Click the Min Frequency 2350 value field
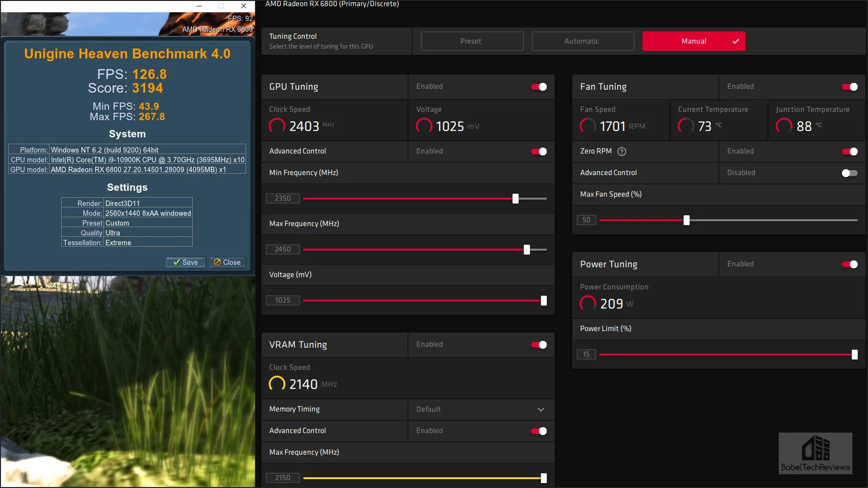Image resolution: width=868 pixels, height=488 pixels. point(283,199)
